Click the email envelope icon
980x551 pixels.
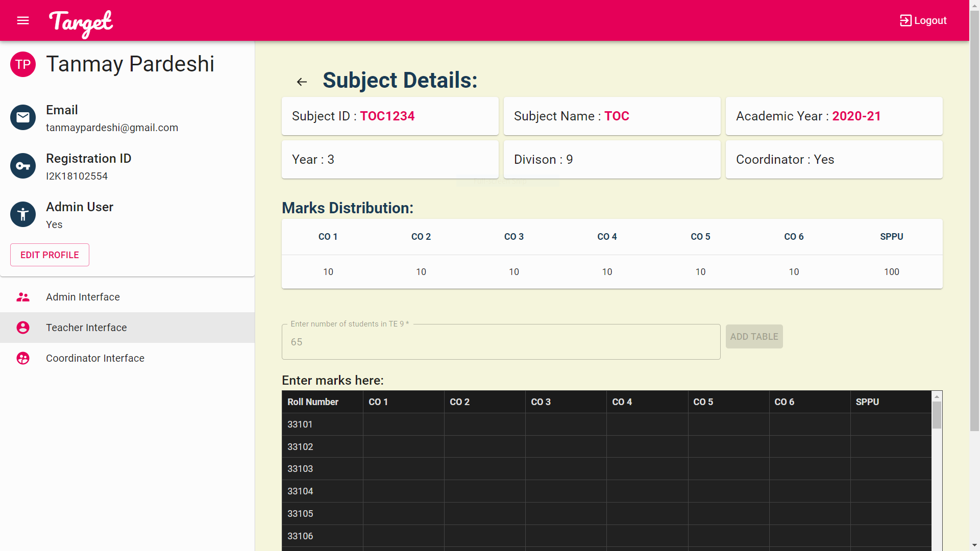(x=23, y=117)
